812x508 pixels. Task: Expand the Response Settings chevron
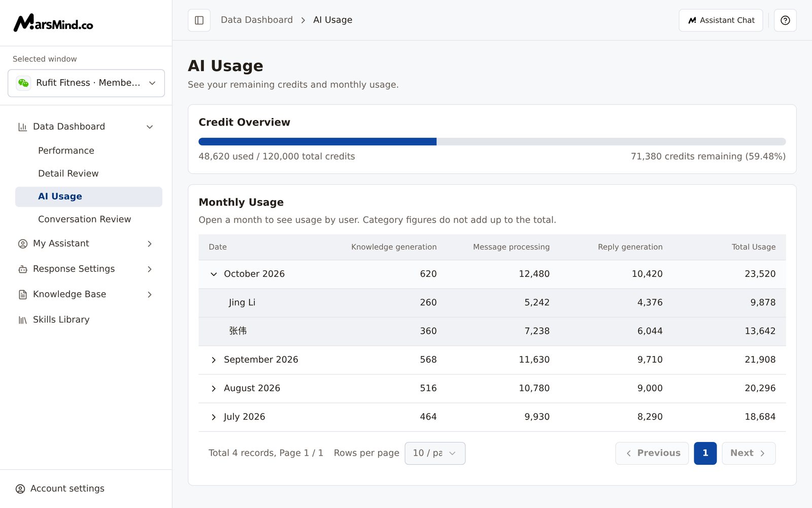tap(150, 269)
